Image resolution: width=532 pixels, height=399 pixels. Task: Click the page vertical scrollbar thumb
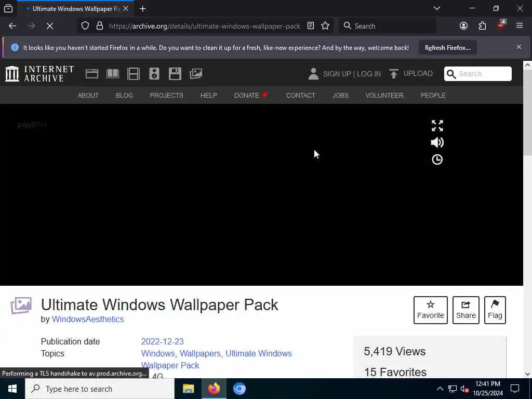(527, 112)
